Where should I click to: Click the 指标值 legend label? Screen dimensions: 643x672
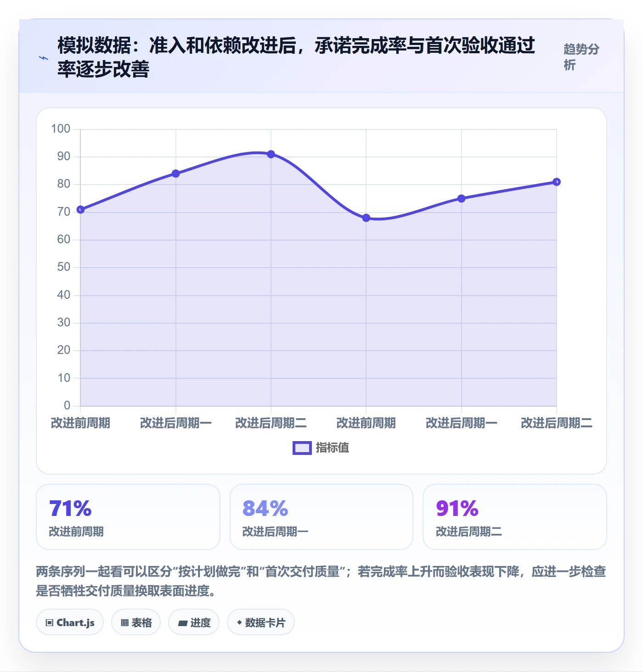333,448
